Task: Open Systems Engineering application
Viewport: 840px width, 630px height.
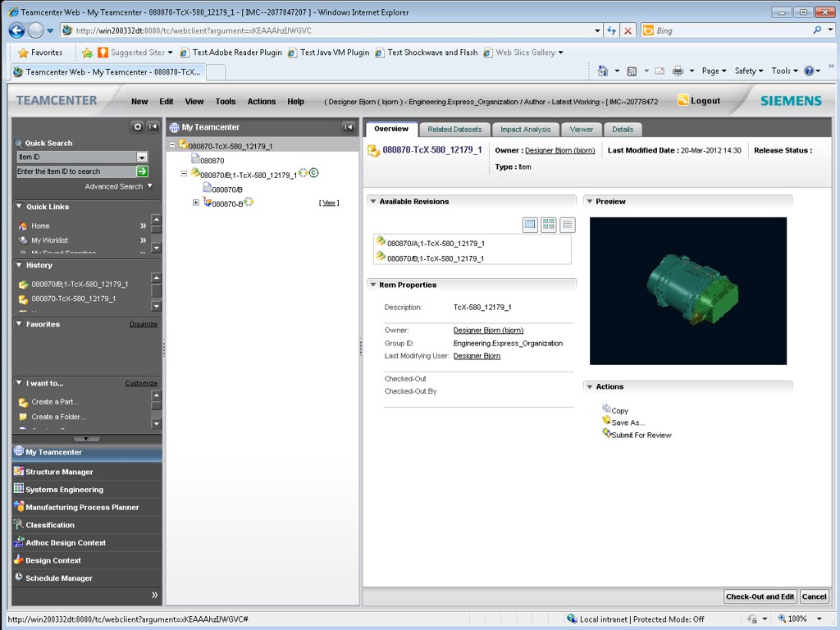Action: pos(64,490)
